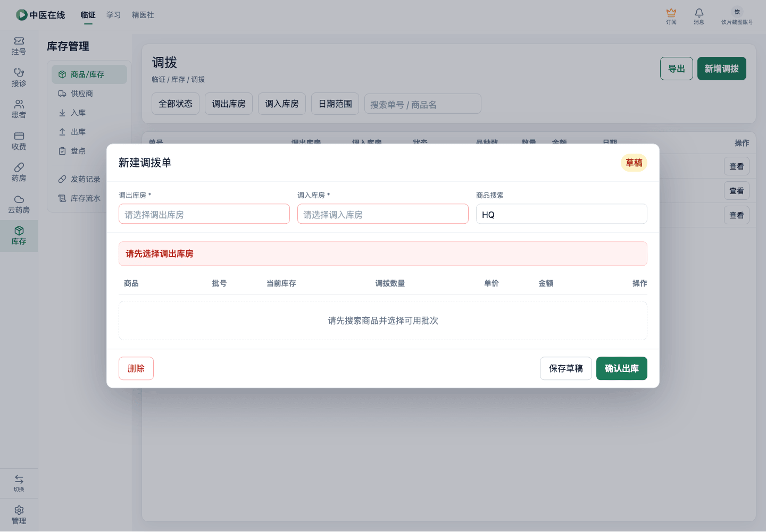Open the 全部状态 filter dropdown

[176, 104]
